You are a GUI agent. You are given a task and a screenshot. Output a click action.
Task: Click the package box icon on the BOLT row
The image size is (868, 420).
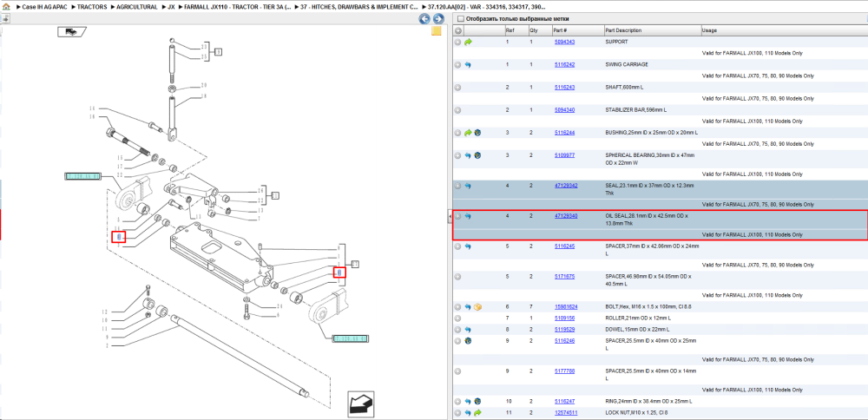(x=477, y=307)
